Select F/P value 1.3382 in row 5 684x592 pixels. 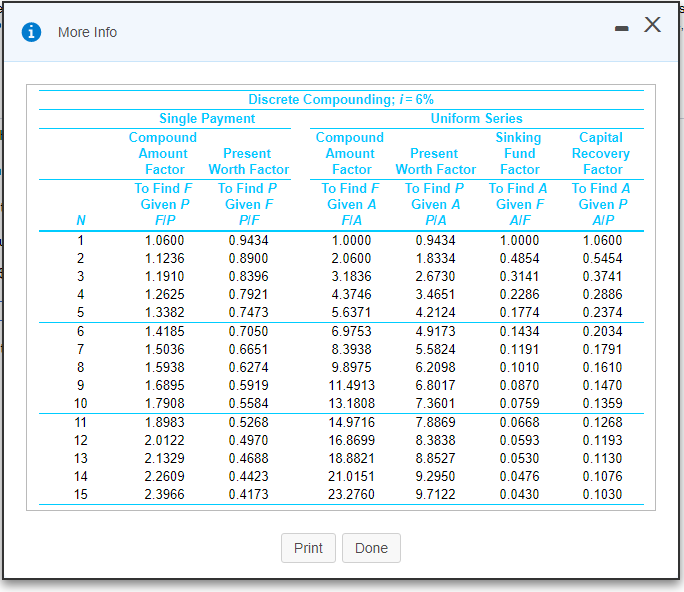[x=164, y=312]
